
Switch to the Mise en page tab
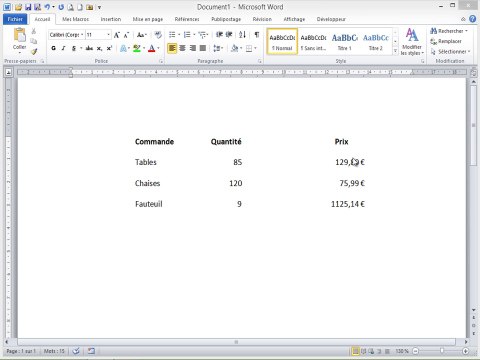click(x=148, y=19)
